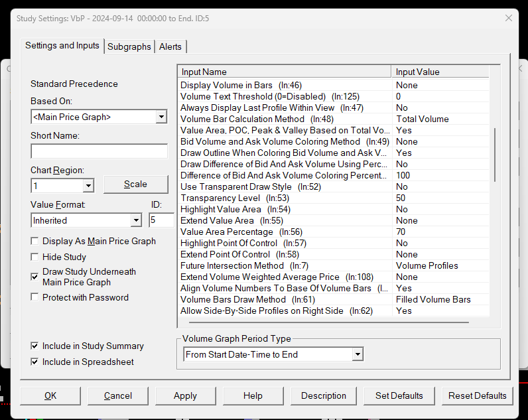
Task: Toggle Include in Spreadsheet checkbox
Action: pyautogui.click(x=35, y=362)
